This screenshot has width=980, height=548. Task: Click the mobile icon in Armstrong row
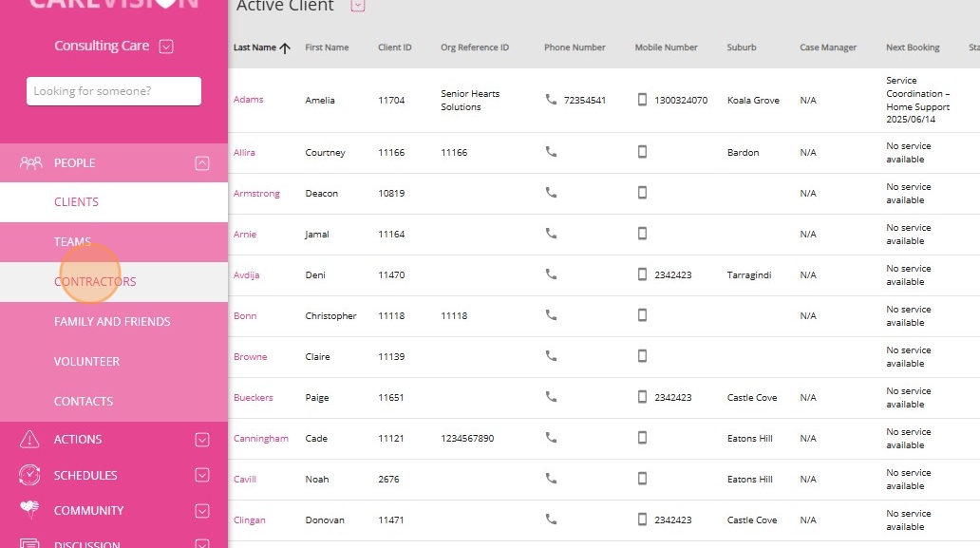(x=642, y=193)
